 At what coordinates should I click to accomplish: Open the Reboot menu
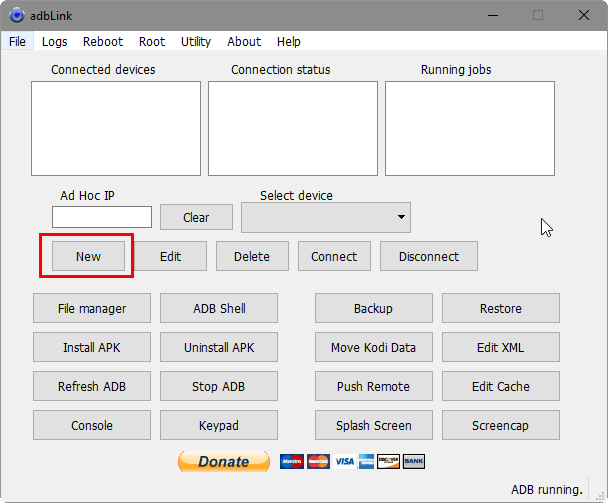103,41
